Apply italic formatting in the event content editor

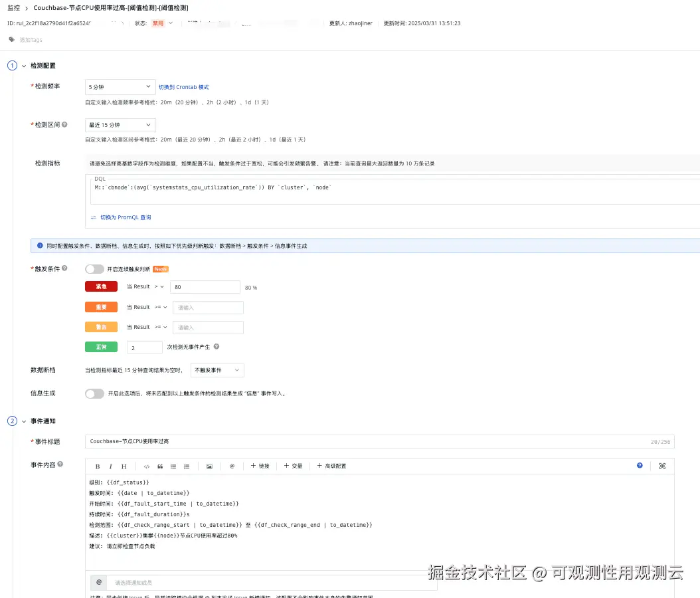point(110,466)
